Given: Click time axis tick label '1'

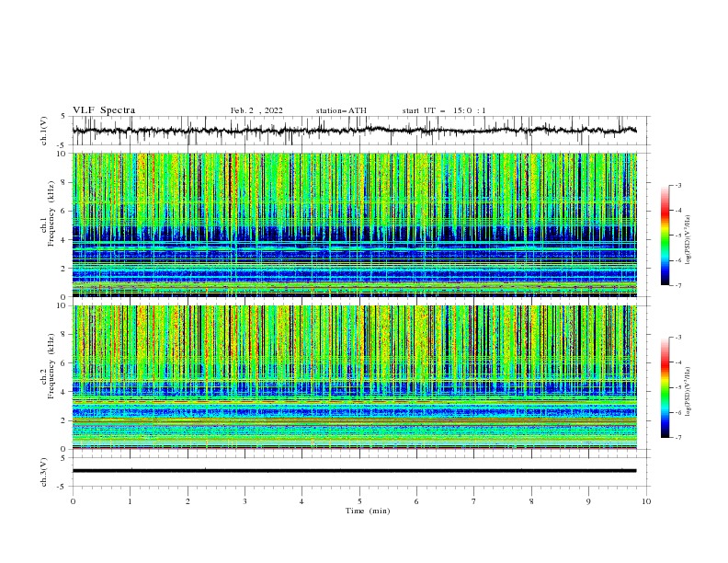Looking at the screenshot, I should click(130, 501).
